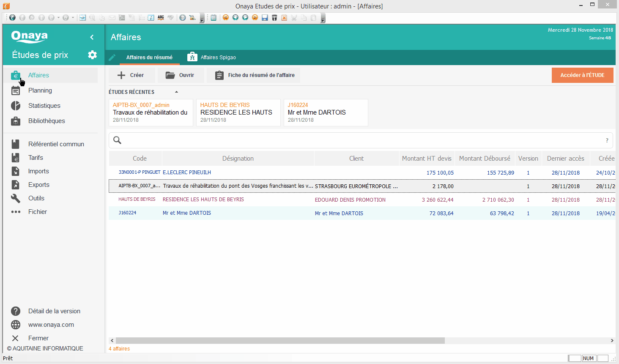Click the save floppy disk toolbar icon
The image size is (619, 364).
click(265, 18)
